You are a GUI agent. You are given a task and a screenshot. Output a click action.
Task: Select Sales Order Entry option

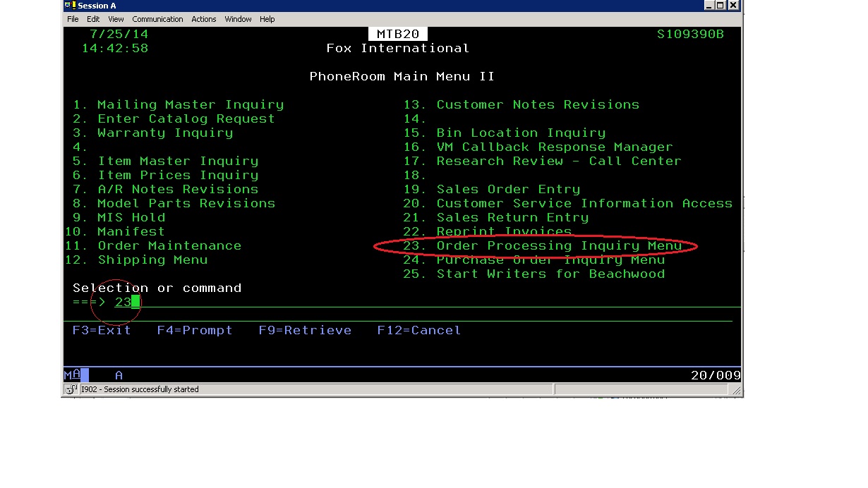click(x=508, y=189)
